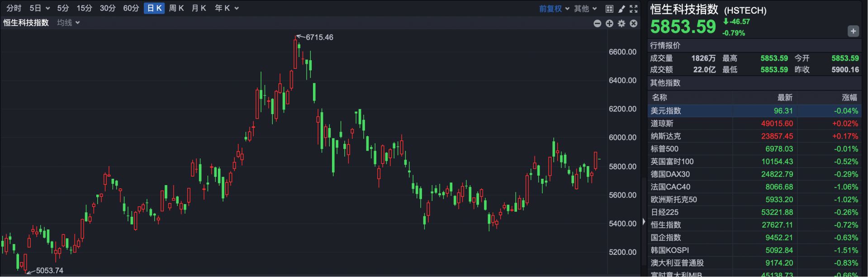
Task: Open the 其他 dropdown menu
Action: (585, 9)
